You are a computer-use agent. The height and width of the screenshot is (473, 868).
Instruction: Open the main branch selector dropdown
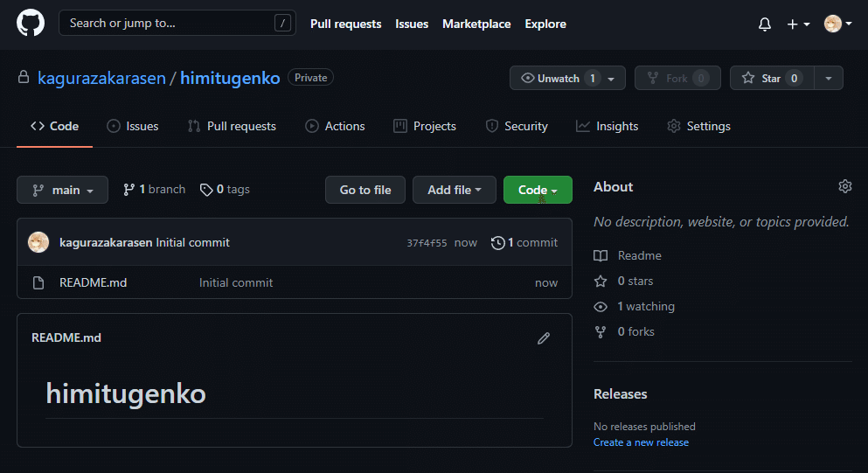click(63, 190)
